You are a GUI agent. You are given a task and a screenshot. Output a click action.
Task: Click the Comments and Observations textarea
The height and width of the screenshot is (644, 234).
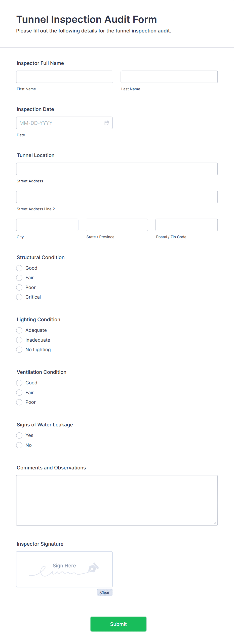point(117,500)
